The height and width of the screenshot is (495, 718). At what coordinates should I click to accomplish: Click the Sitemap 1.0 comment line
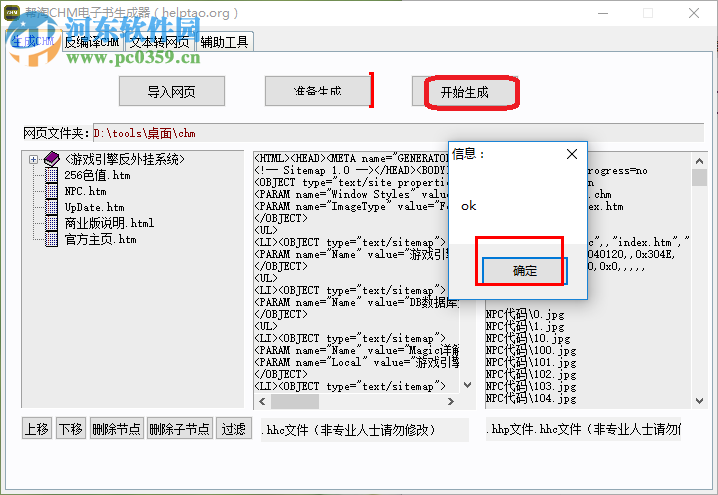[351, 170]
